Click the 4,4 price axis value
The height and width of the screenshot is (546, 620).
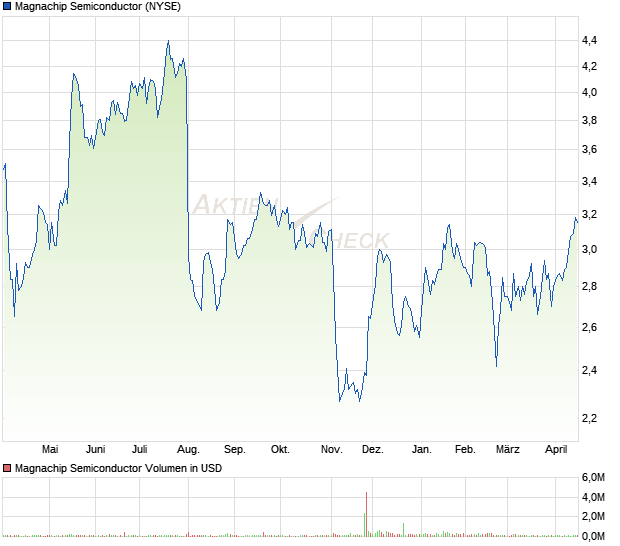(589, 40)
